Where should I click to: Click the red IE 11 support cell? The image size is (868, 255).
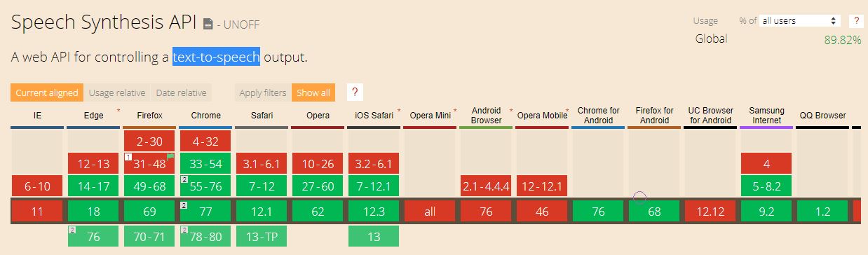(37, 211)
